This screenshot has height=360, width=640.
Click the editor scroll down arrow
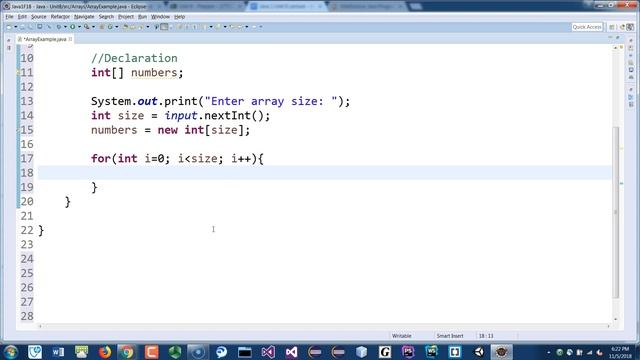pos(616,319)
